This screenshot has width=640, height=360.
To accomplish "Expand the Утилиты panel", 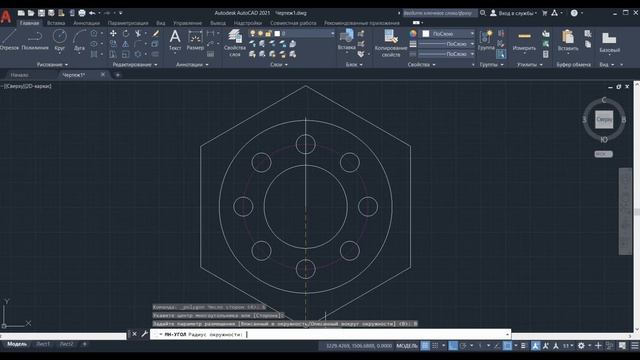I will (x=529, y=64).
